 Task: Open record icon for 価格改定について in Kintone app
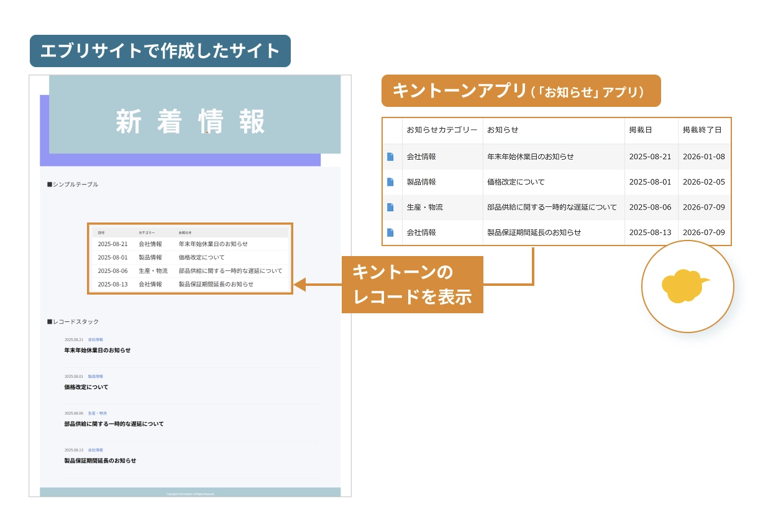390,182
